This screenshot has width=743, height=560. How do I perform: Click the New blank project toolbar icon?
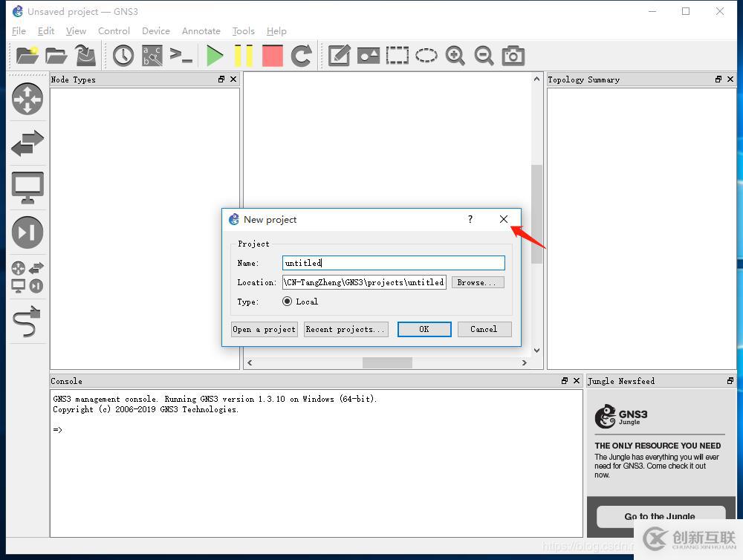27,56
